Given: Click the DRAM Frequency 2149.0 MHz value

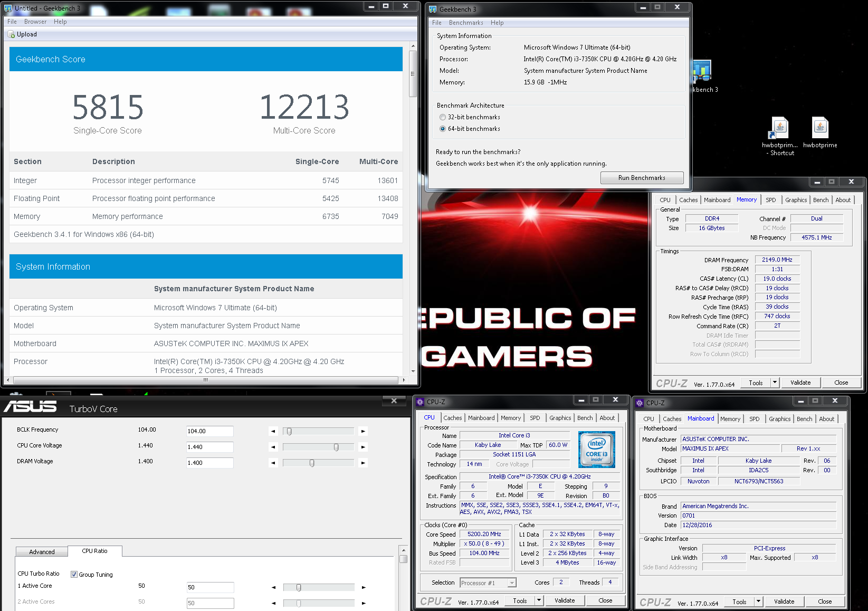Looking at the screenshot, I should pyautogui.click(x=777, y=260).
